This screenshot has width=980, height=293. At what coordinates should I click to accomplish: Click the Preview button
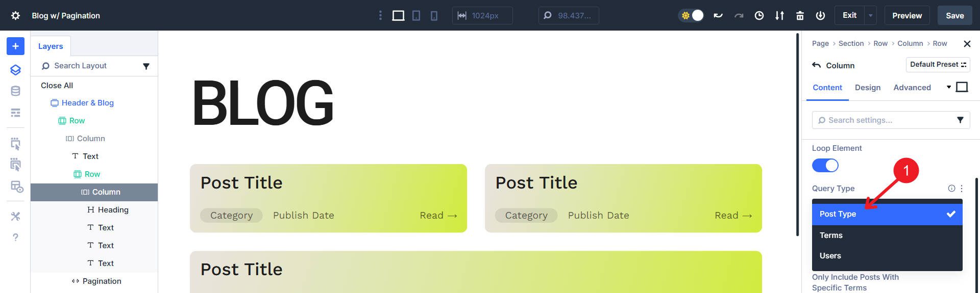click(x=907, y=15)
